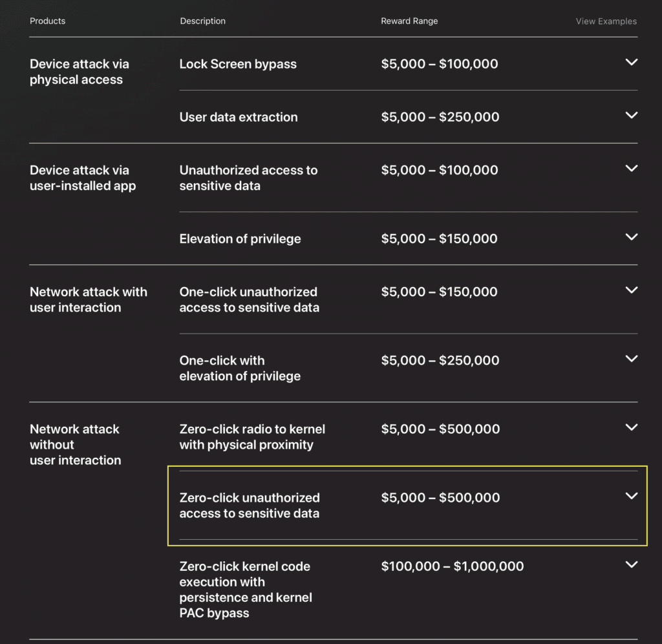662x644 pixels.
Task: Expand Zero-click radio to kernel row chevron
Action: (632, 427)
